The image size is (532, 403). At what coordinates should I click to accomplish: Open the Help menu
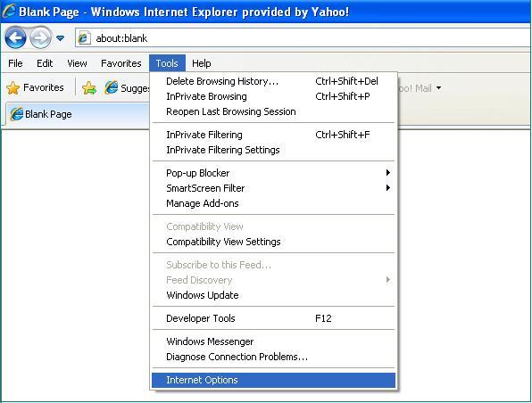coord(201,63)
